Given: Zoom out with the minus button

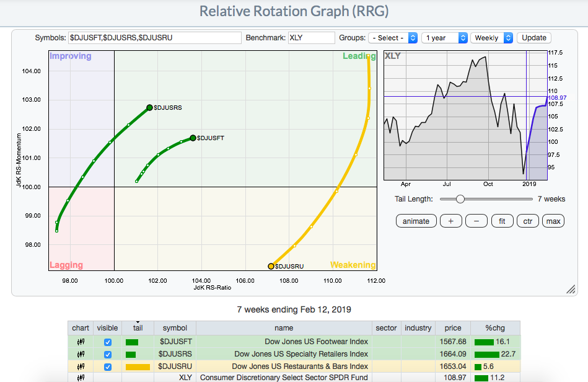Looking at the screenshot, I should click(x=476, y=221).
